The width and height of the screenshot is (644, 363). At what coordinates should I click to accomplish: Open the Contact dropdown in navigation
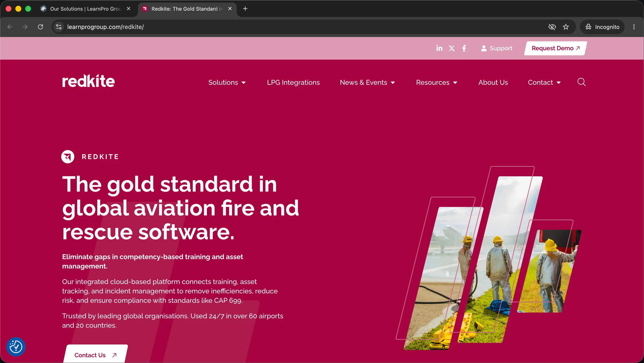coord(544,82)
